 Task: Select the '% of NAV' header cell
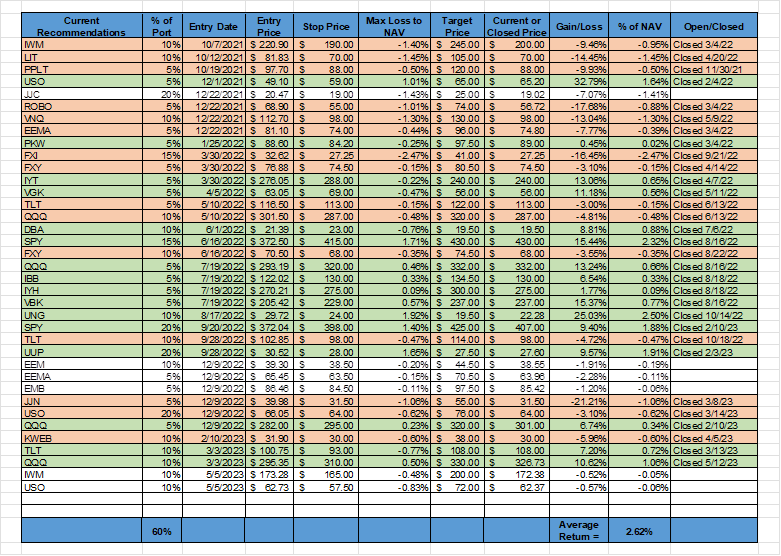point(639,26)
